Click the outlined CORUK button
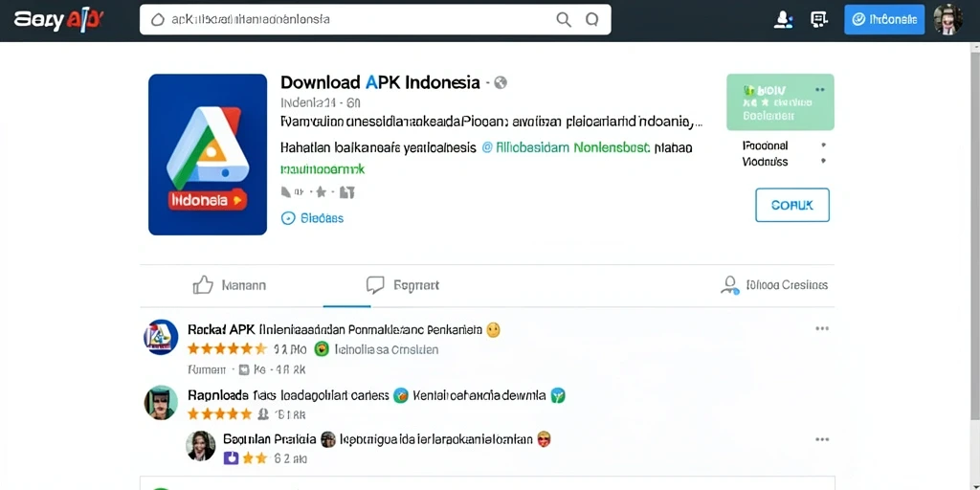Screen dimensions: 980x490 pos(791,205)
